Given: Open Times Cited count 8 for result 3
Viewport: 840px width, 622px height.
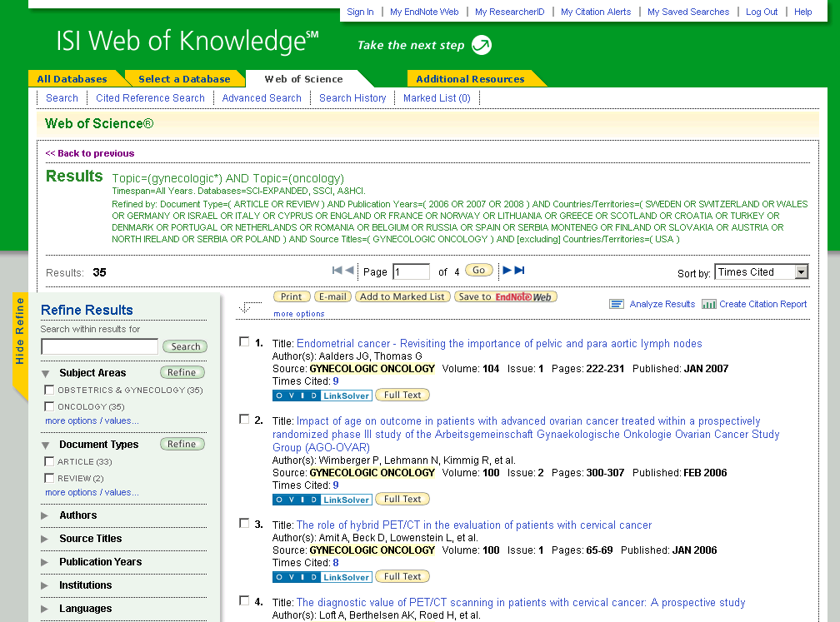Looking at the screenshot, I should [336, 563].
